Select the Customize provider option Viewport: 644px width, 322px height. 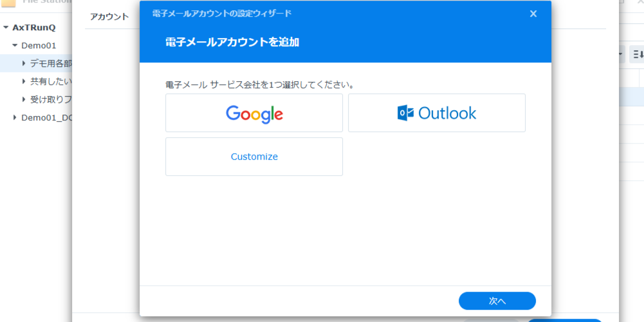[254, 156]
